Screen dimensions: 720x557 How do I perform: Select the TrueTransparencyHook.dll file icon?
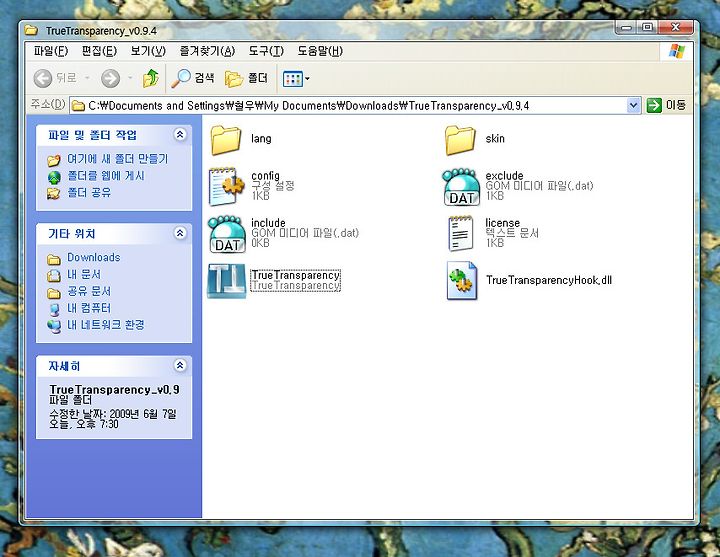click(x=461, y=281)
